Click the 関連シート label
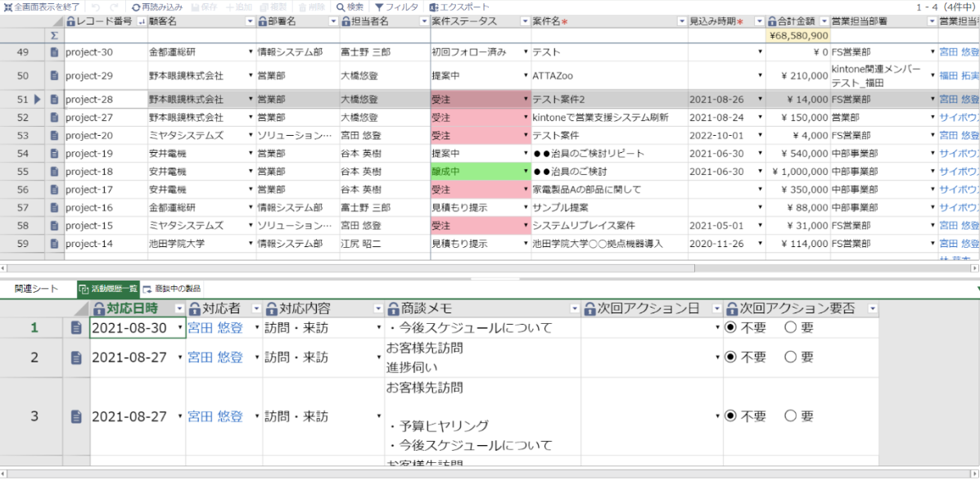Image resolution: width=980 pixels, height=481 pixels. click(x=36, y=289)
